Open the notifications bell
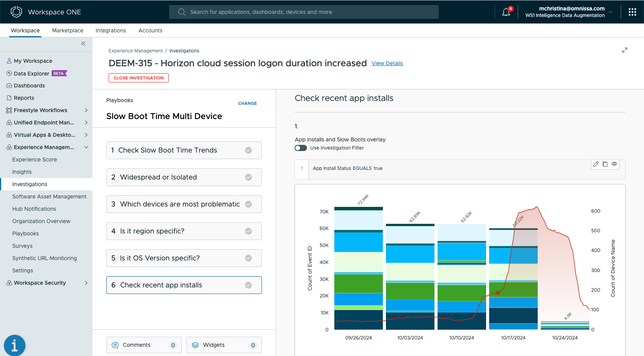This screenshot has width=644, height=356. (506, 12)
